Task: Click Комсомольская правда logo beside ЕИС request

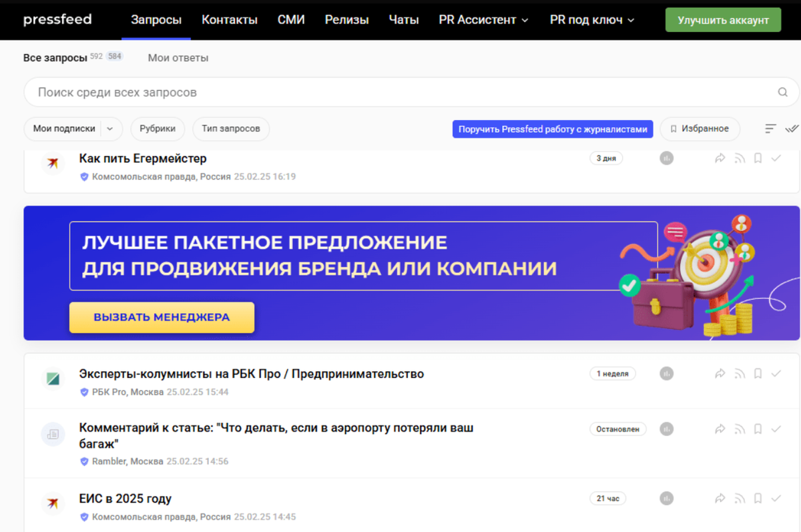Action: coord(53,503)
